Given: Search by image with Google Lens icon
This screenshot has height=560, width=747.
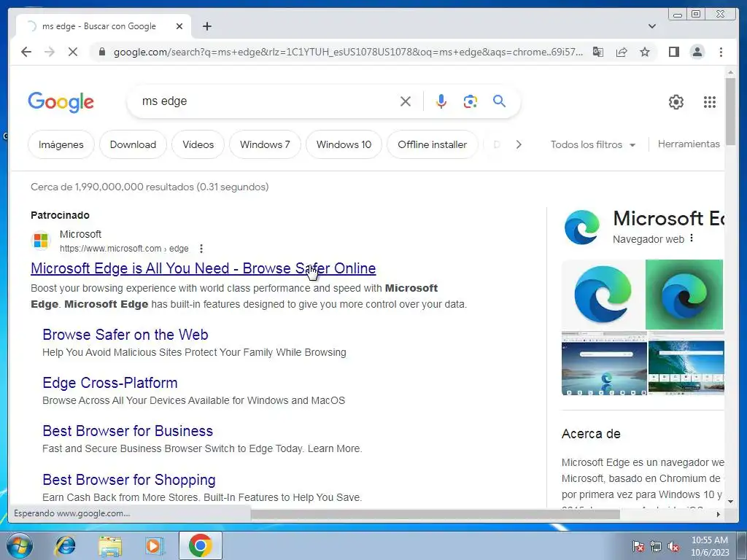Looking at the screenshot, I should coord(471,101).
